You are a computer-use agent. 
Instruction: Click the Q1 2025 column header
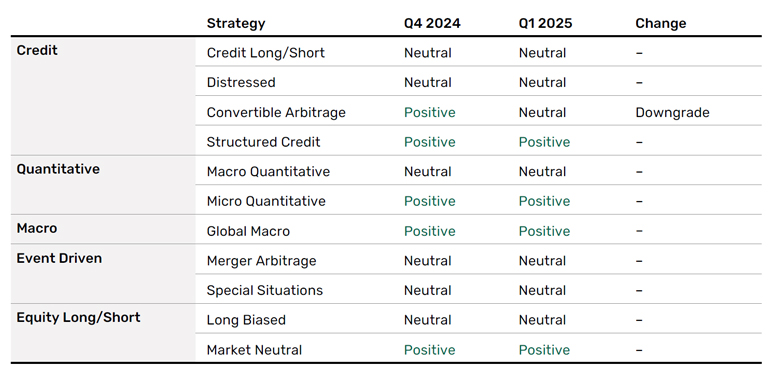point(546,24)
